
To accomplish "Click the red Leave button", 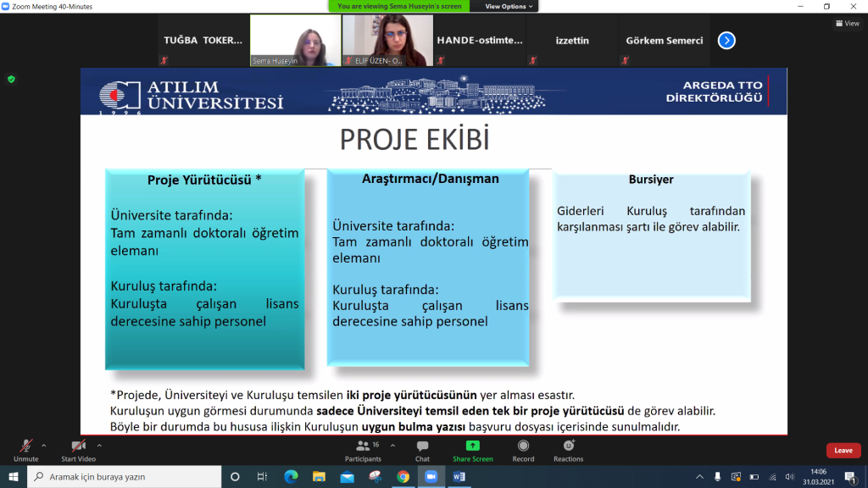I will [843, 451].
